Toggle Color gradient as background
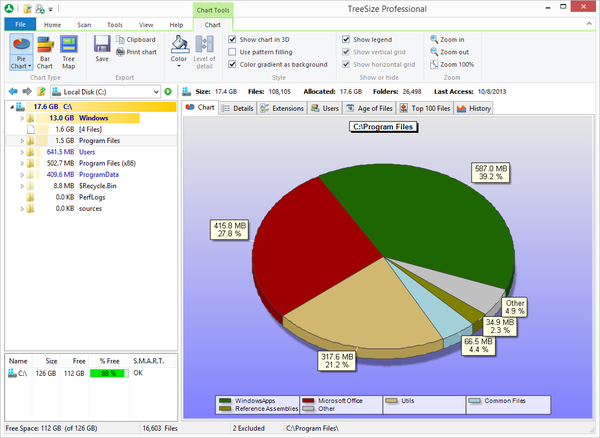 pos(232,64)
